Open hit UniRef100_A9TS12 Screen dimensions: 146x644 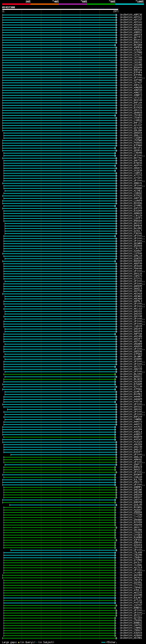click(x=131, y=17)
